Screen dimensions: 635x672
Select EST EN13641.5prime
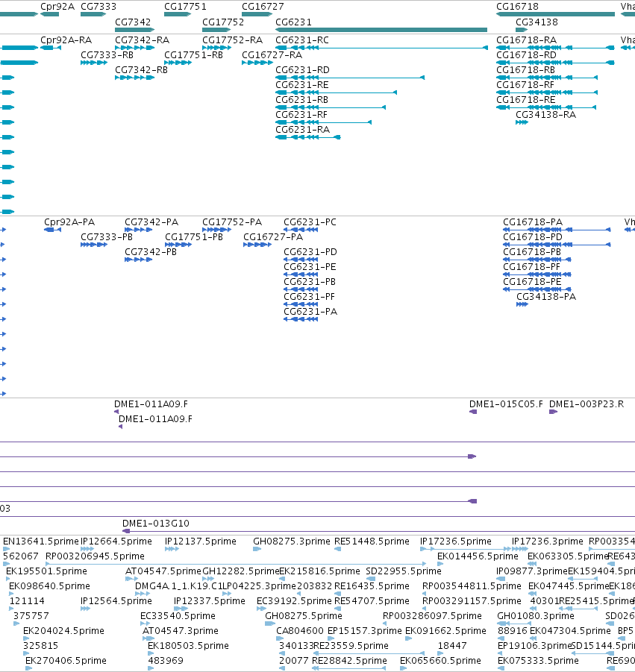tap(41, 541)
